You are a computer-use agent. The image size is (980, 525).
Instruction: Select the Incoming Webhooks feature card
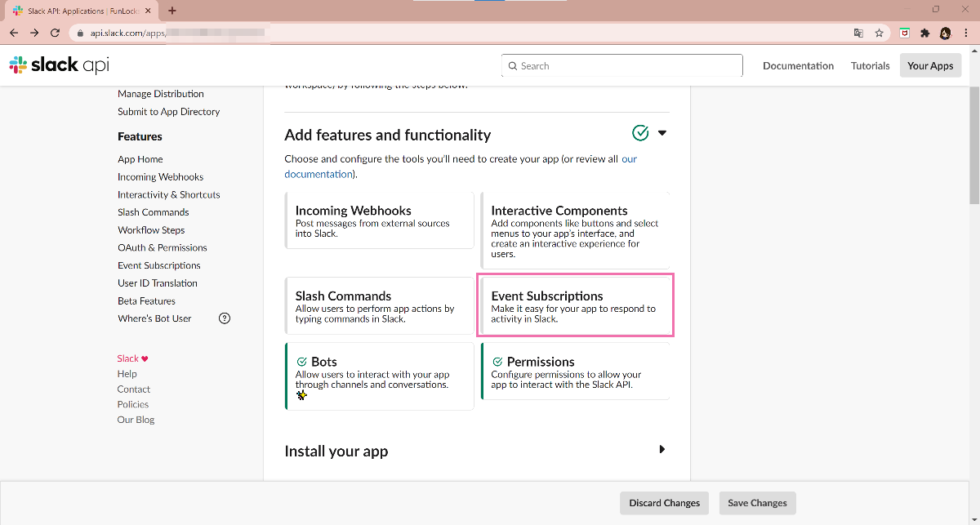[380, 220]
